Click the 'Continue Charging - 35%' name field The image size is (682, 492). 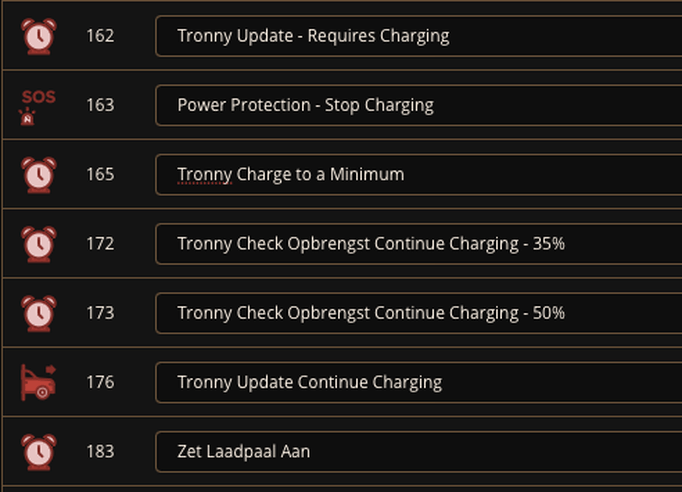[x=418, y=244]
